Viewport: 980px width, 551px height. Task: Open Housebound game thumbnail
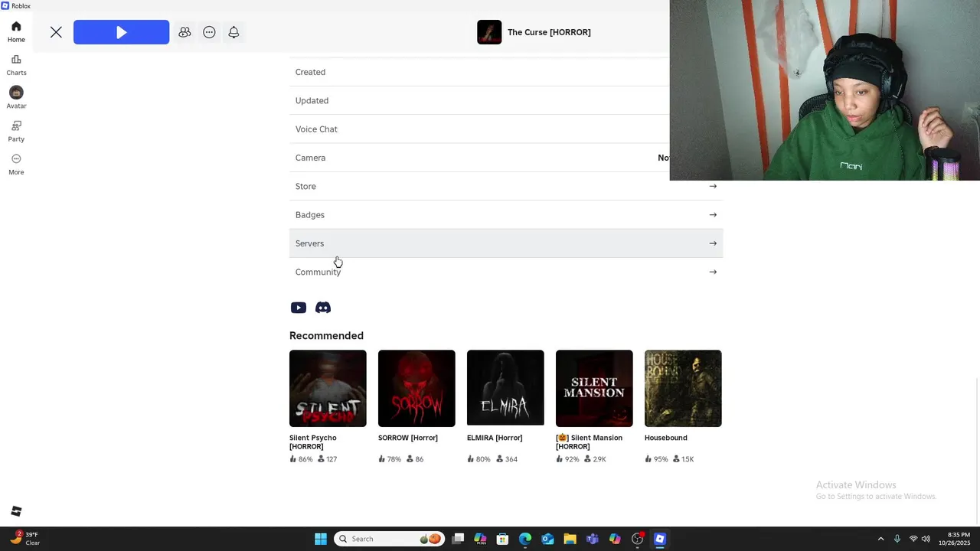click(683, 388)
